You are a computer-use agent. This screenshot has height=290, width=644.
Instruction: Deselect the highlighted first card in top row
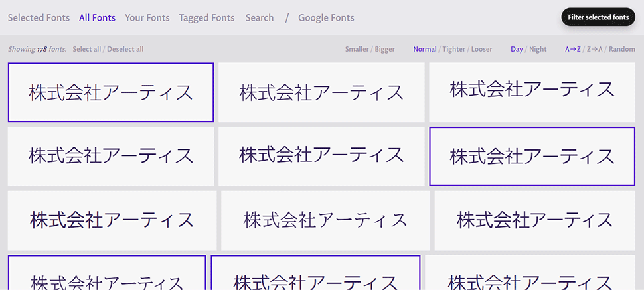pos(111,92)
